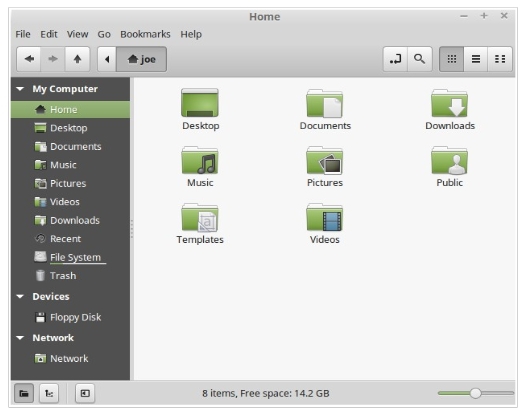The image size is (522, 414).
Task: Click the Home window title bar
Action: 265,17
